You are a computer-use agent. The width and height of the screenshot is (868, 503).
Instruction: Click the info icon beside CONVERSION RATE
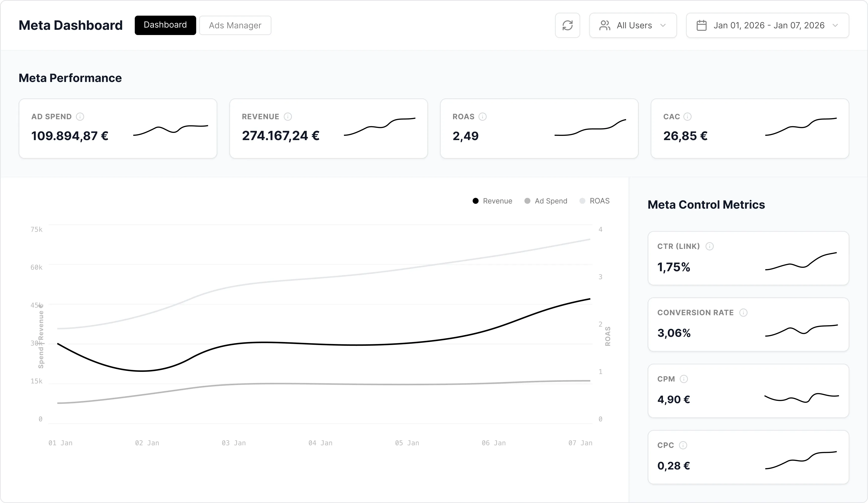(x=743, y=313)
